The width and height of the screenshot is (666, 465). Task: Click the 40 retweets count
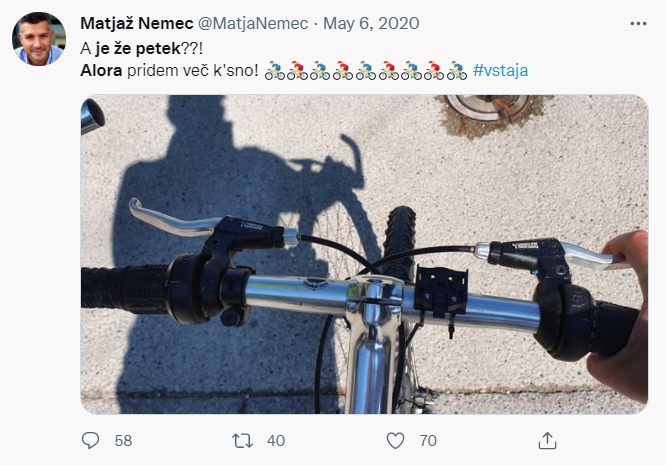click(276, 440)
